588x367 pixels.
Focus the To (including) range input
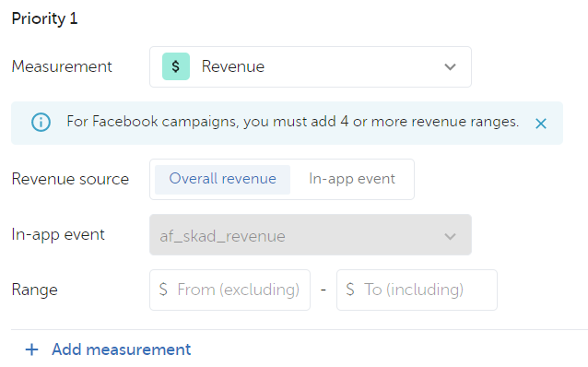[x=417, y=290]
